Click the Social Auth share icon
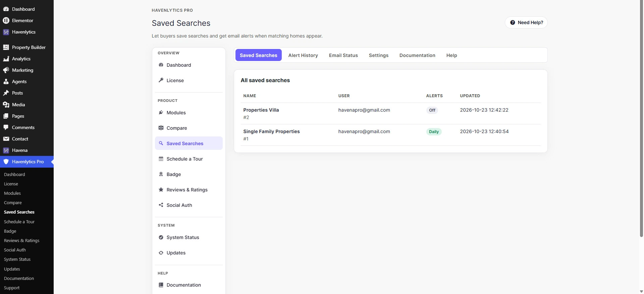The image size is (644, 294). point(161,205)
